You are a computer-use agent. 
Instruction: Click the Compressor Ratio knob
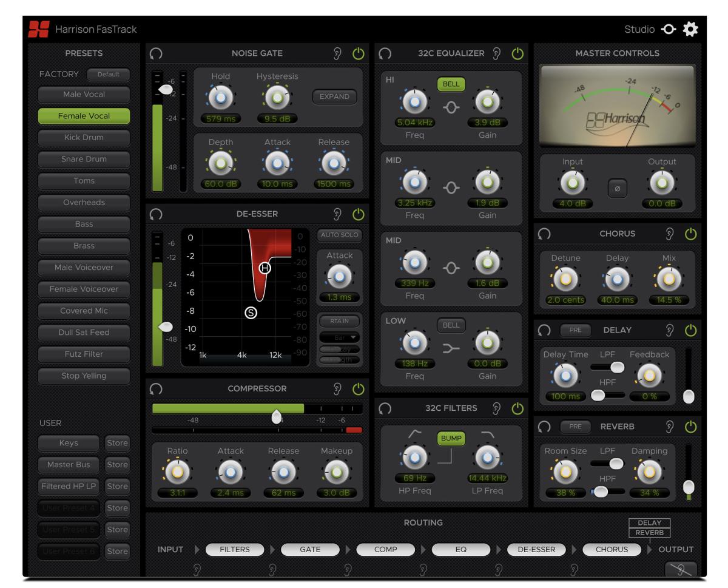[178, 471]
